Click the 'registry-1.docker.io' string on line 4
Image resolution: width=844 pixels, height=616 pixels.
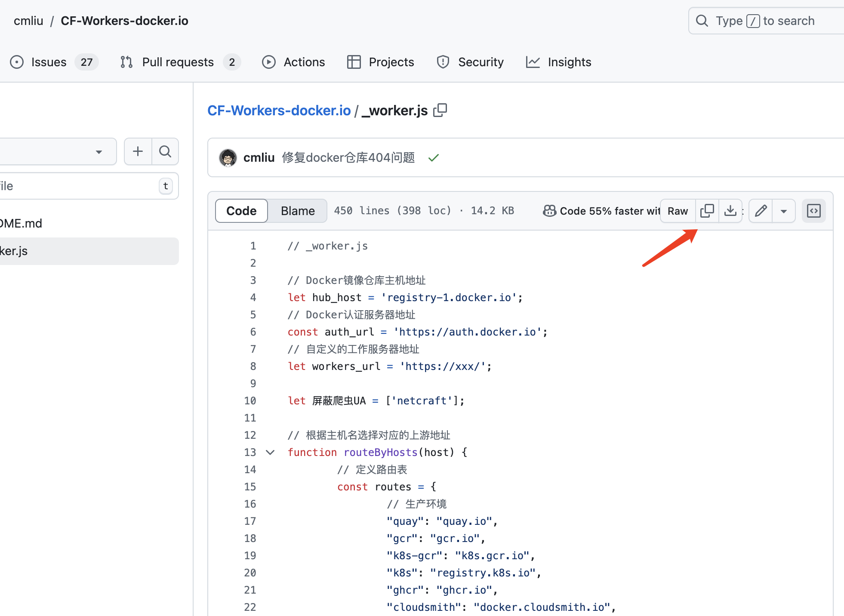[x=449, y=297]
